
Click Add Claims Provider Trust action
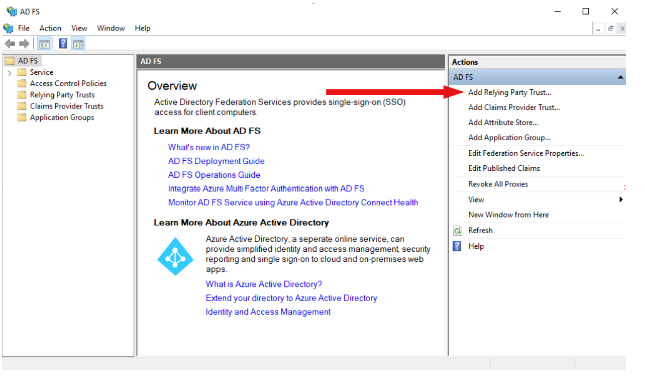point(514,107)
